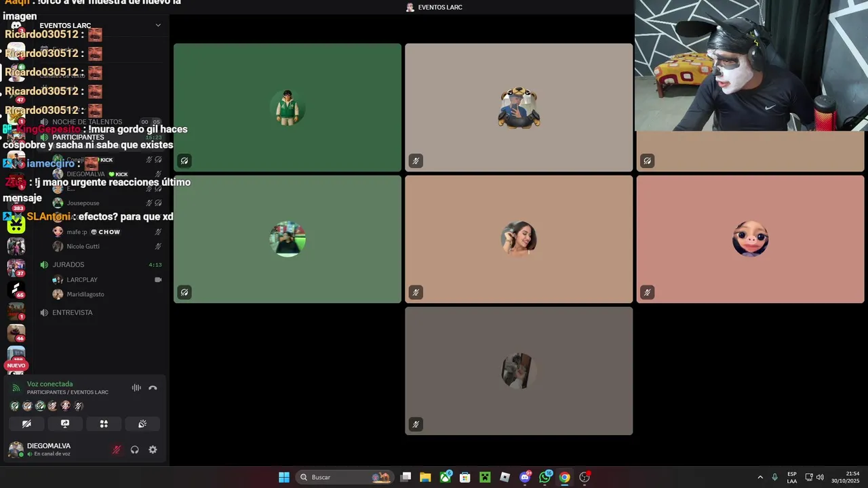Viewport: 868px width, 488px height.
Task: Open File Explorer from the taskbar
Action: (x=425, y=477)
